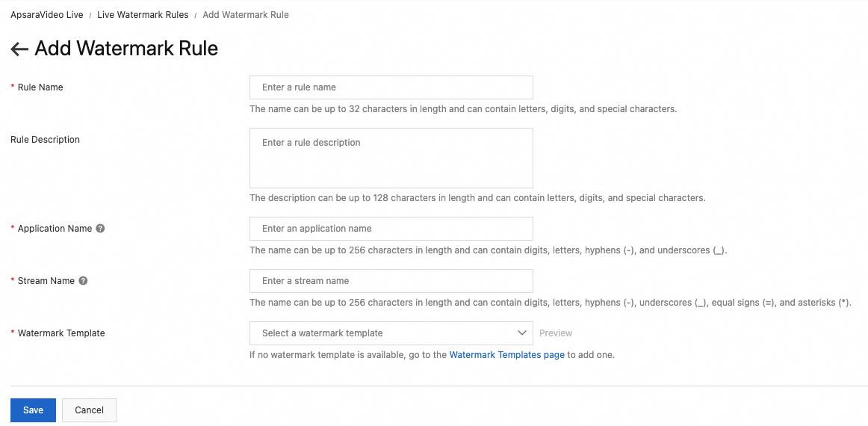
Task: Focus the Enter a rule name field
Action: pyautogui.click(x=391, y=87)
